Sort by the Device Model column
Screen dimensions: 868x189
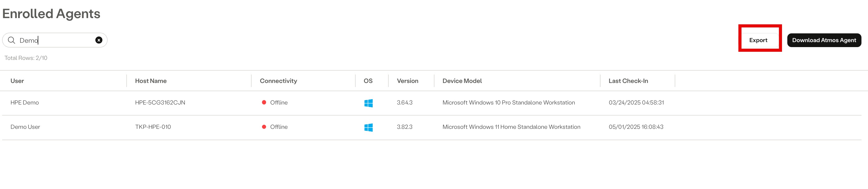pyautogui.click(x=462, y=81)
